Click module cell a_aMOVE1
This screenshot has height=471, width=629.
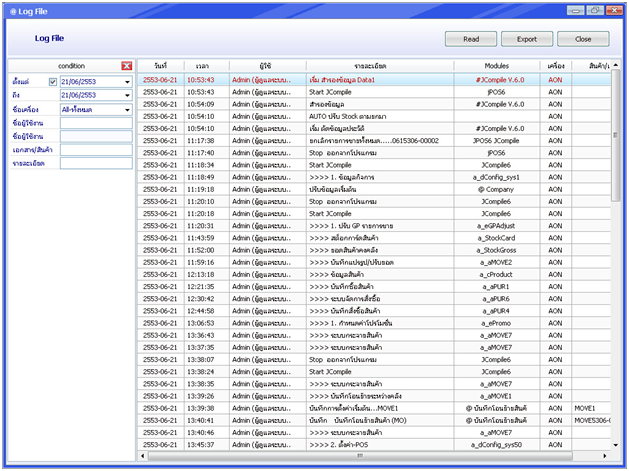coord(497,396)
